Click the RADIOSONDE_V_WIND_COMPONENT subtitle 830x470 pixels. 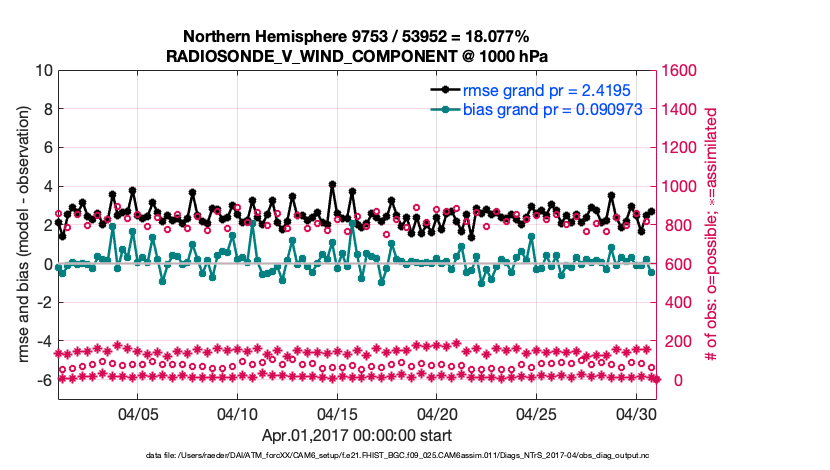point(362,56)
